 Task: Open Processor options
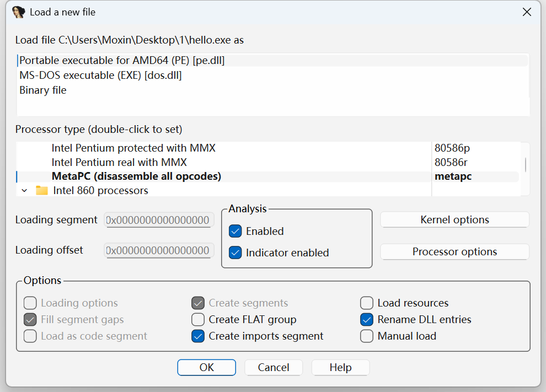point(454,252)
